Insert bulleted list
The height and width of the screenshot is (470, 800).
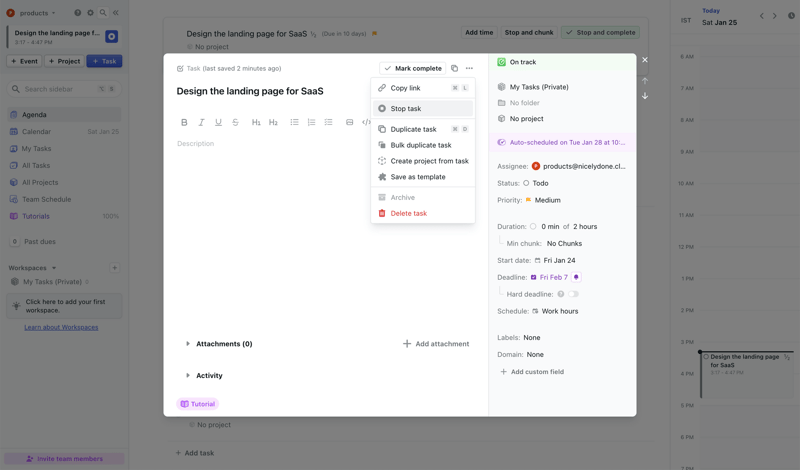coord(294,122)
